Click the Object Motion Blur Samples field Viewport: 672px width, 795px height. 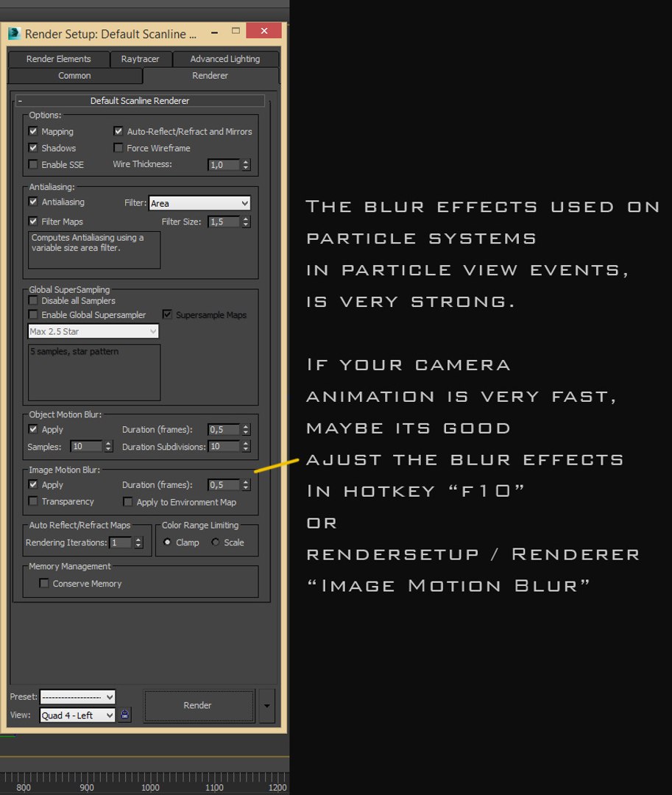86,446
